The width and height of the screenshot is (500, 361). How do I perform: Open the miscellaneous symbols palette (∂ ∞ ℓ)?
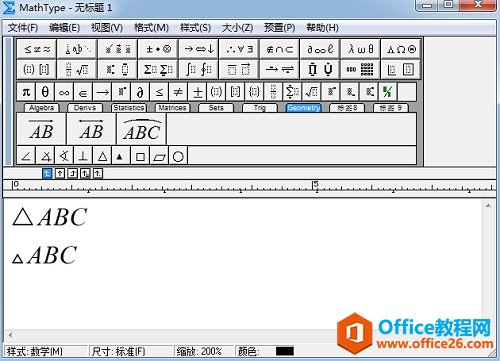pos(320,49)
